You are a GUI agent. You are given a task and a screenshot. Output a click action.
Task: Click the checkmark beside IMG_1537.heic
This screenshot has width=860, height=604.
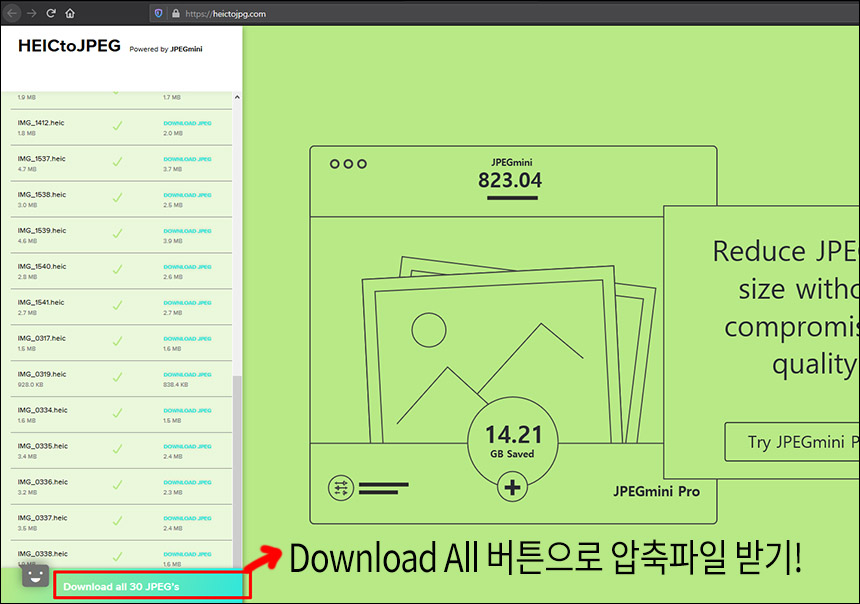coord(117,162)
